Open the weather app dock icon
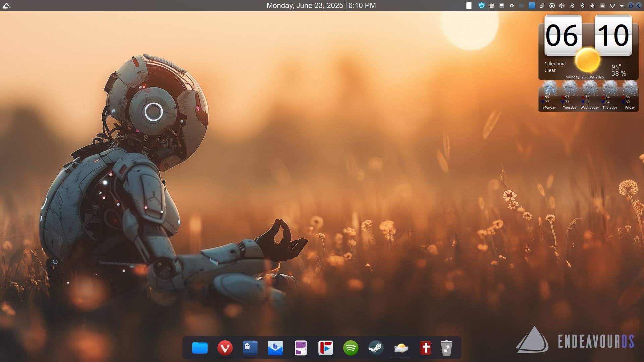The image size is (644, 362). pos(401,348)
